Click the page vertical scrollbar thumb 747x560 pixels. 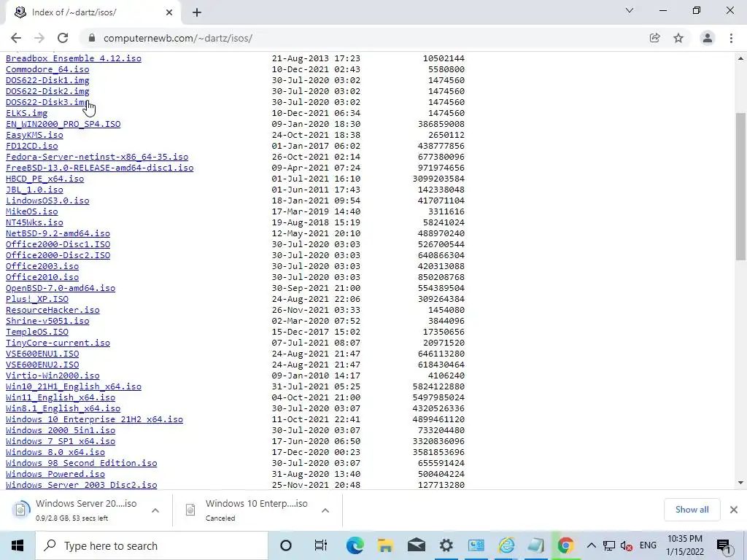(740, 187)
